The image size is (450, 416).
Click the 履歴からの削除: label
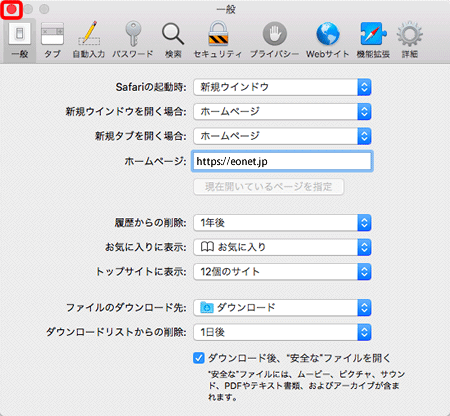coord(151,223)
